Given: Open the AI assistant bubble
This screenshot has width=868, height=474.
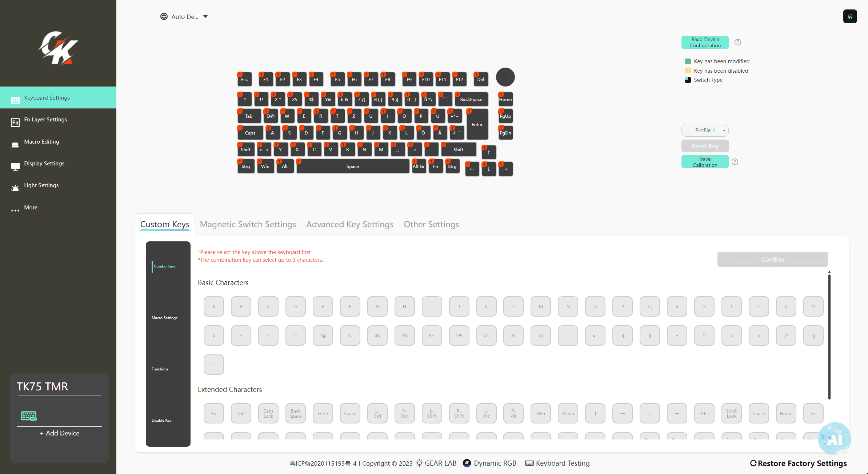Looking at the screenshot, I should 834,438.
